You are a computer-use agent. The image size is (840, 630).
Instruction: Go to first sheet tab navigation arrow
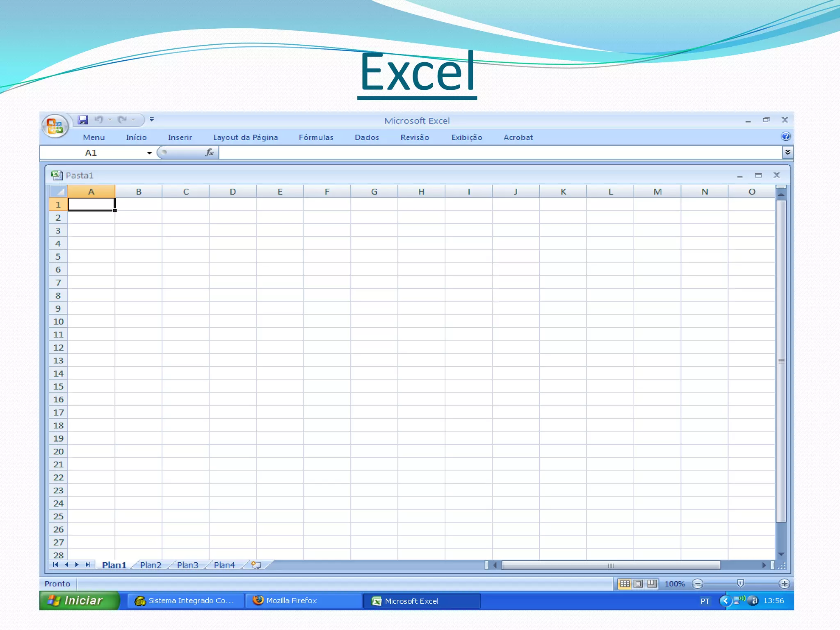coord(55,565)
